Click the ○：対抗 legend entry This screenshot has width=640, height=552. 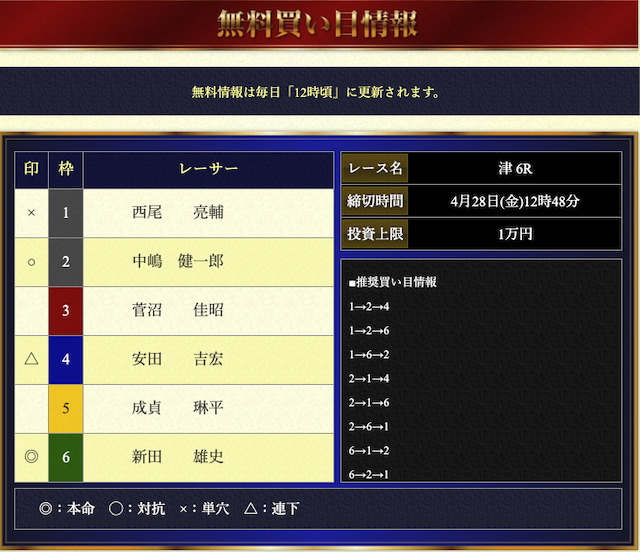(137, 509)
